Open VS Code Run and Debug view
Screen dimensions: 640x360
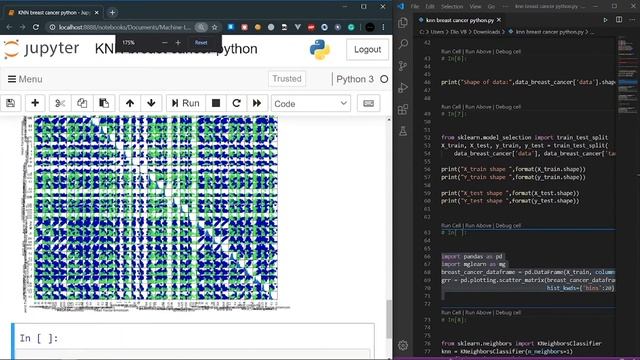tap(403, 87)
